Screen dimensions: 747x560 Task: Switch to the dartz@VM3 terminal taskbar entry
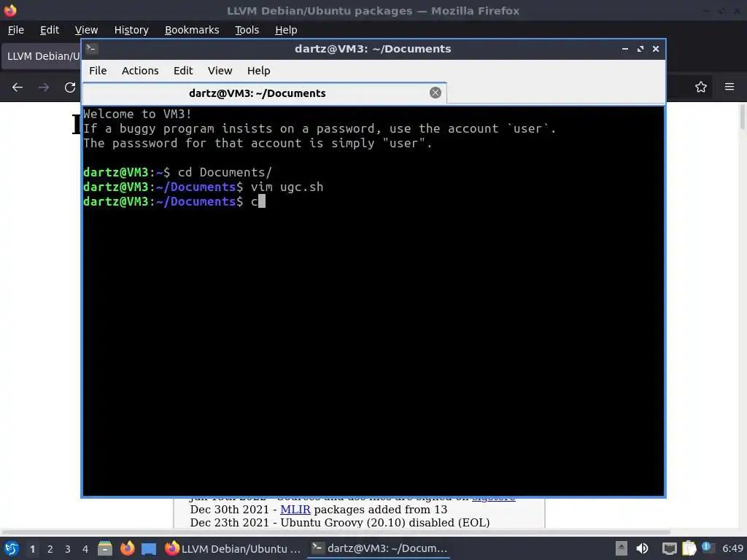pos(379,548)
